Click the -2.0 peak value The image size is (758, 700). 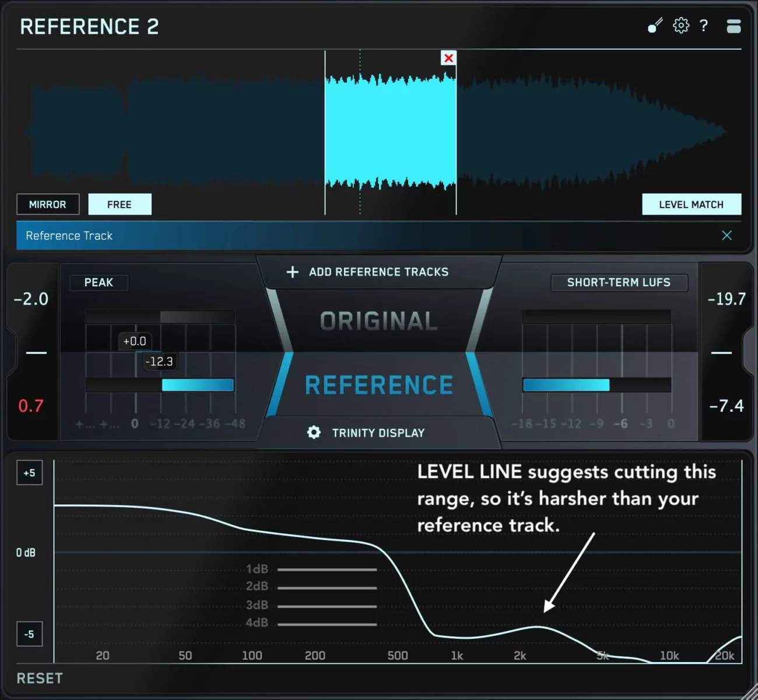(31, 299)
